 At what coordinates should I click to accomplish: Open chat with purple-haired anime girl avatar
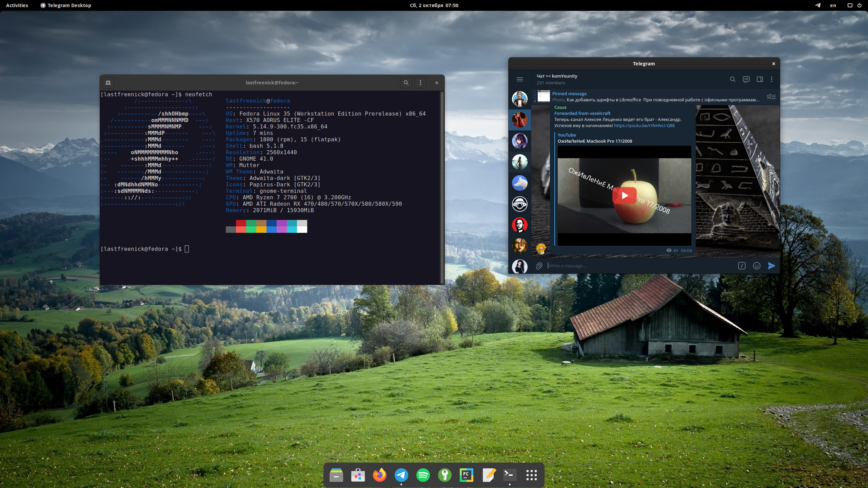pyautogui.click(x=519, y=141)
